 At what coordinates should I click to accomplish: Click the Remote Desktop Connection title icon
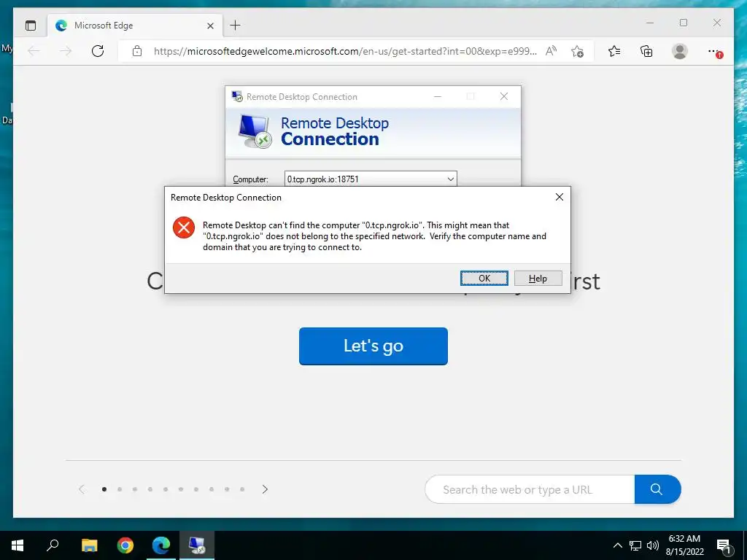pyautogui.click(x=237, y=97)
